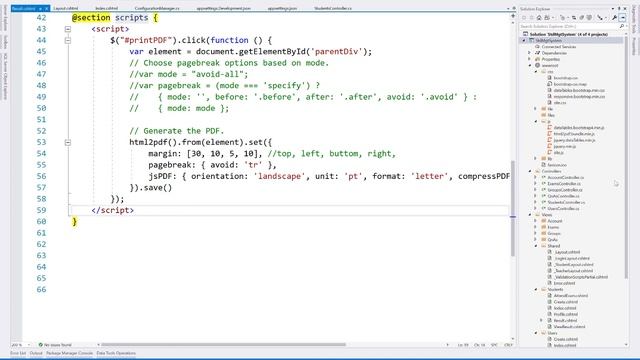Select the site.js file
This screenshot has width=640, height=360.
coord(559,153)
